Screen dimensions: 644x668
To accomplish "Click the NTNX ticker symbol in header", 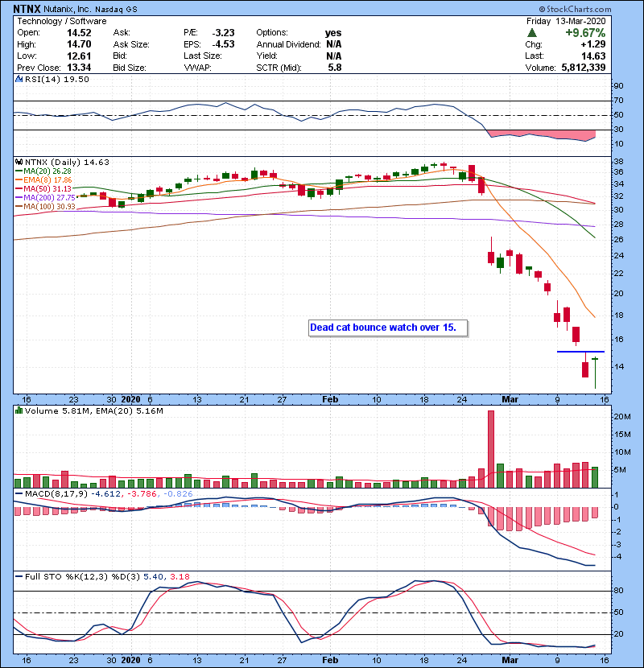I will tap(27, 9).
